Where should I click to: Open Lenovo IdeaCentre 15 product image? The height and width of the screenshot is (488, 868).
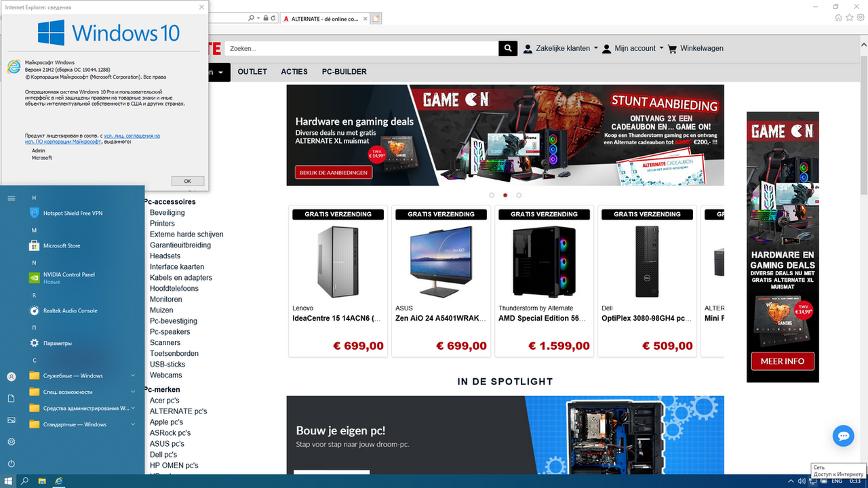click(338, 262)
